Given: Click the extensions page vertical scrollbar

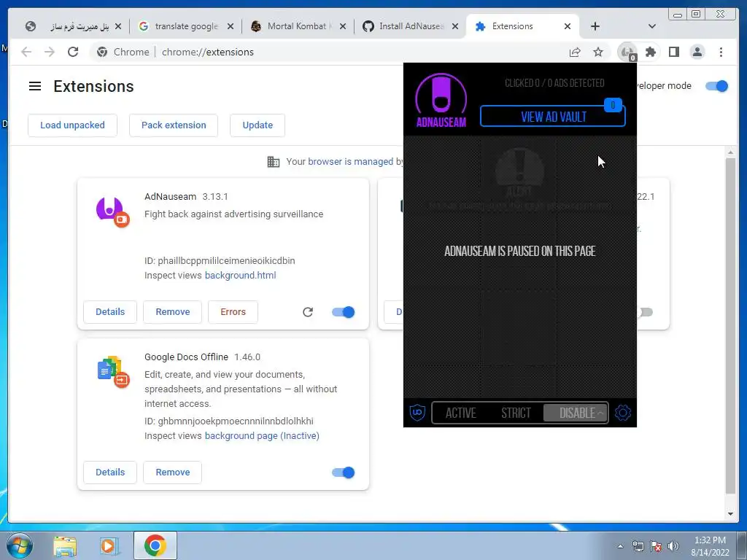Looking at the screenshot, I should coord(730,326).
